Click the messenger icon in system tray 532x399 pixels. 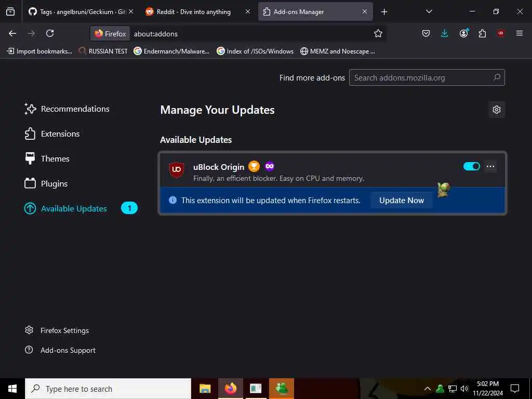click(440, 389)
